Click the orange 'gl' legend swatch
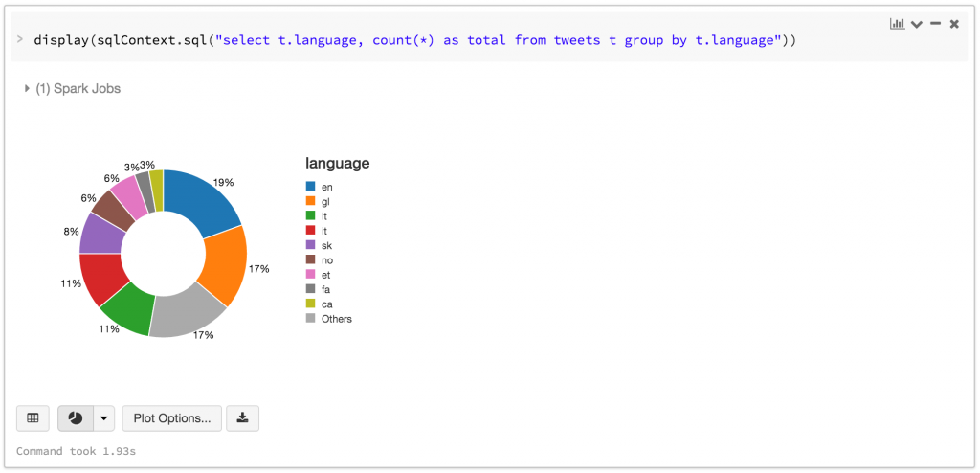This screenshot has width=980, height=473. (311, 201)
